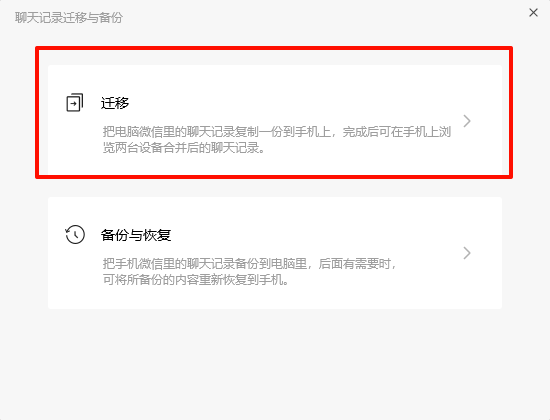The height and width of the screenshot is (420, 550).
Task: Click the 备份与恢复 clock history icon
Action: [75, 234]
